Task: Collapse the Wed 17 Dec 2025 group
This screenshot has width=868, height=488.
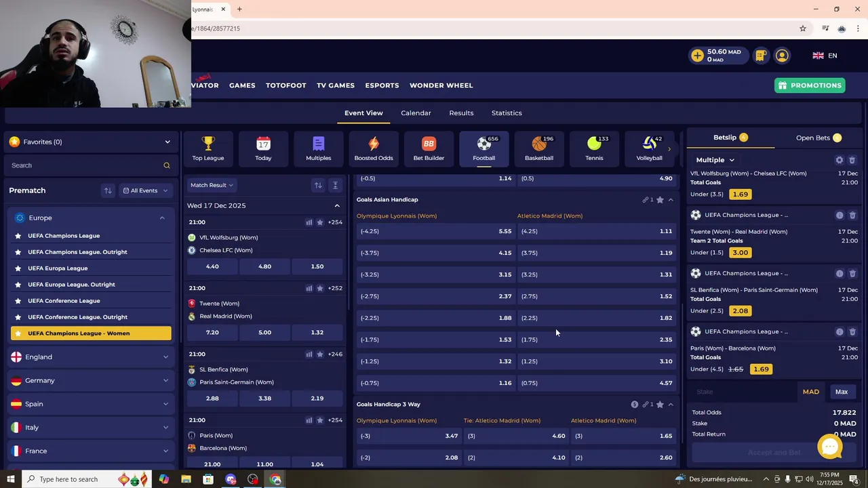Action: coord(337,205)
